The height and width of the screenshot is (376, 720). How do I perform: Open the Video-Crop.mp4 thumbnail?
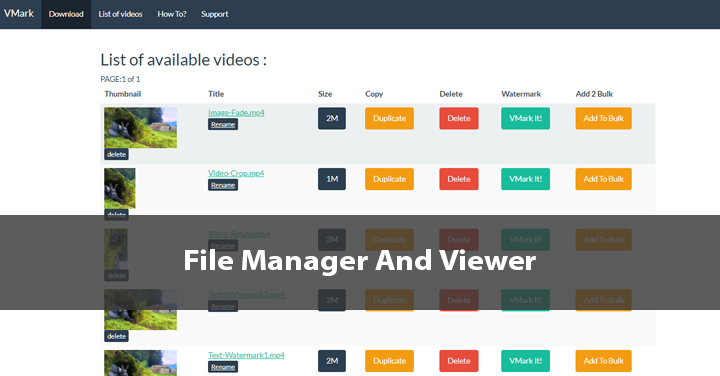coord(120,188)
